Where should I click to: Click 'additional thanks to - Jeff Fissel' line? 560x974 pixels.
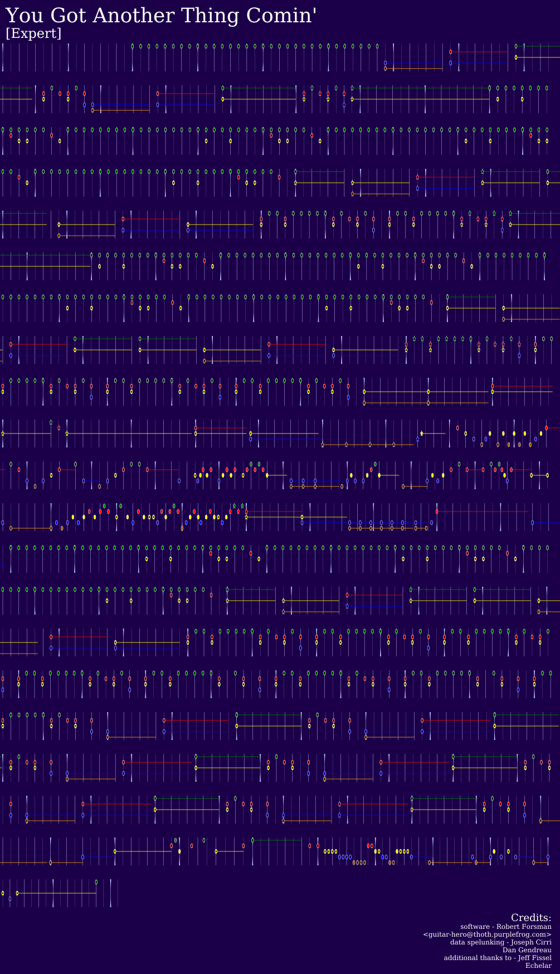click(x=498, y=958)
